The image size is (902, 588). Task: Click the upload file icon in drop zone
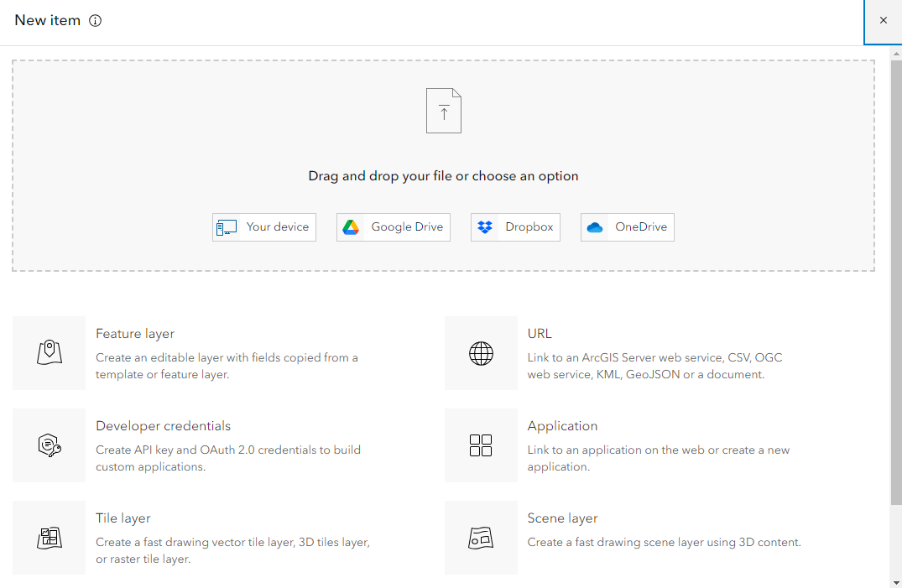click(444, 111)
